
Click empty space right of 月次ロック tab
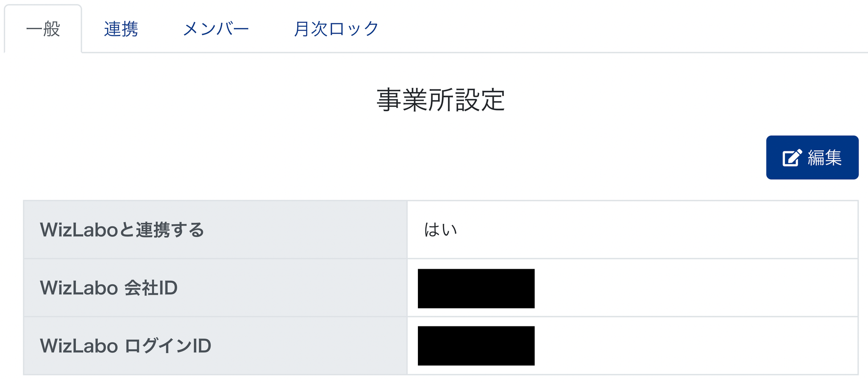593,28
